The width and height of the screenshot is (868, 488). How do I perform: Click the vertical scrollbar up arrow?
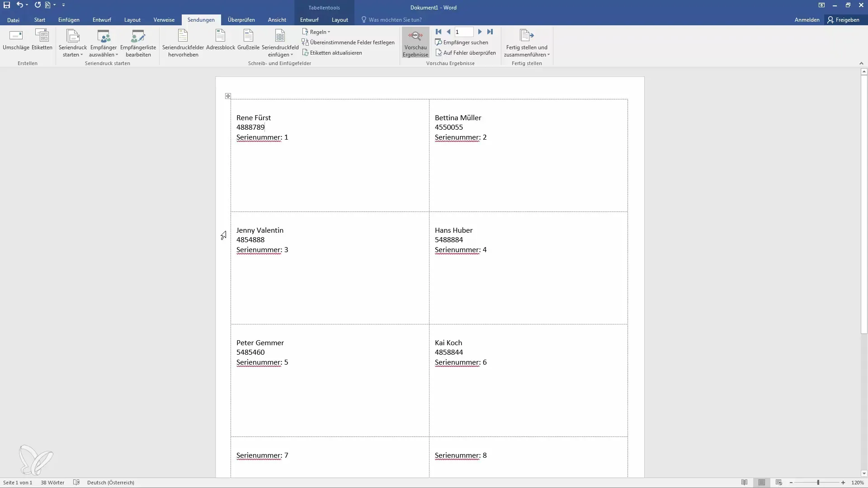[864, 71]
